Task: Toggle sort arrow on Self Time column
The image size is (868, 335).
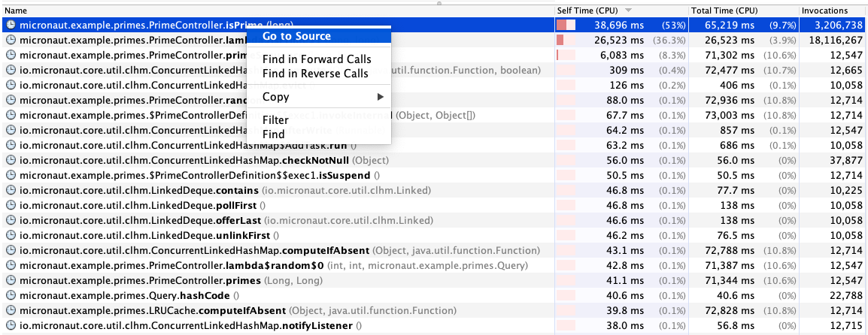Action: coord(628,11)
